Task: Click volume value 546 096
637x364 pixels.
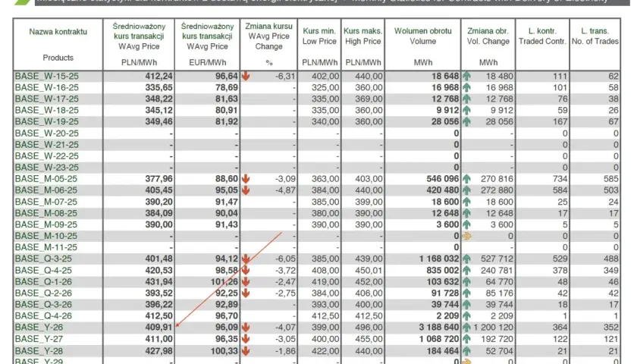Action: click(441, 179)
